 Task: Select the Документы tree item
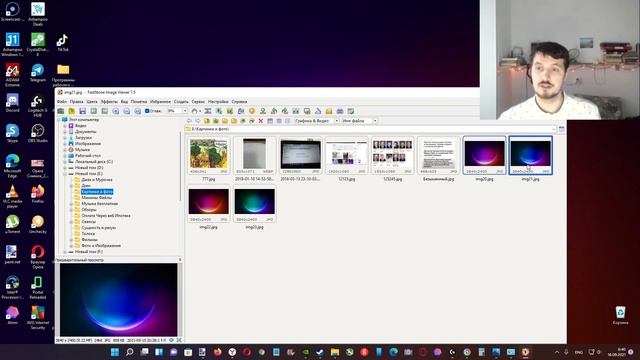[x=86, y=132]
